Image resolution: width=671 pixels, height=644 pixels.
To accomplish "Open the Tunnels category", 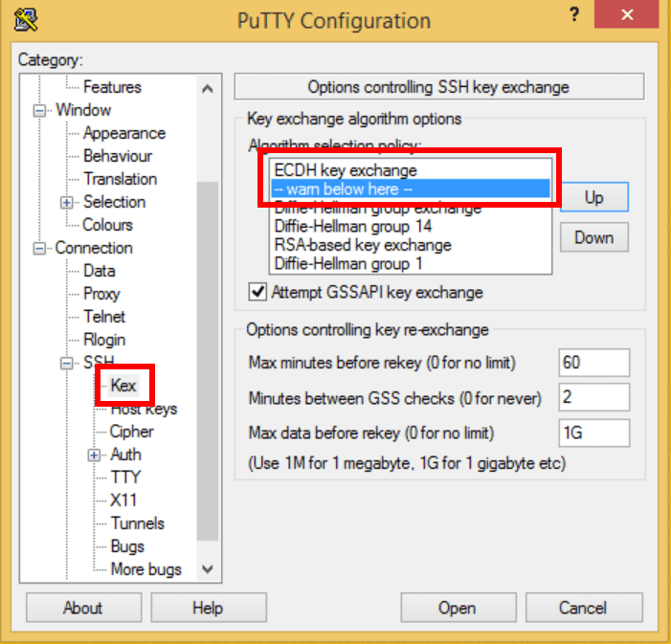I will 138,523.
